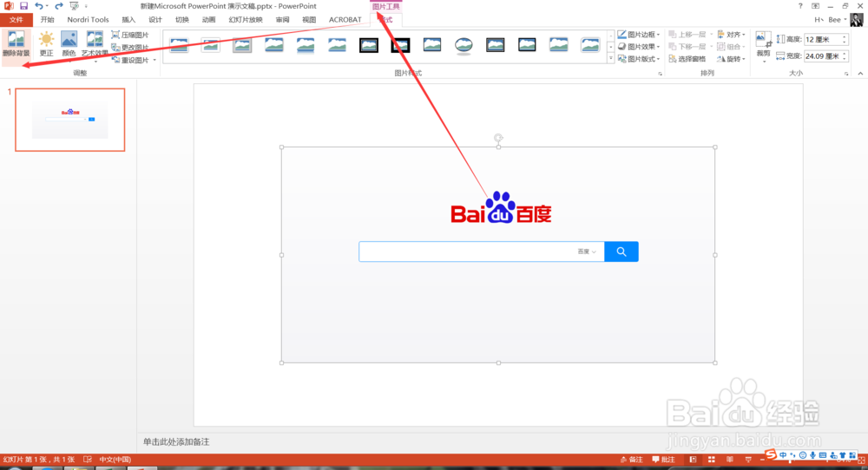The image size is (868, 470).
Task: Apply the first picture style thumbnail
Action: click(x=179, y=45)
